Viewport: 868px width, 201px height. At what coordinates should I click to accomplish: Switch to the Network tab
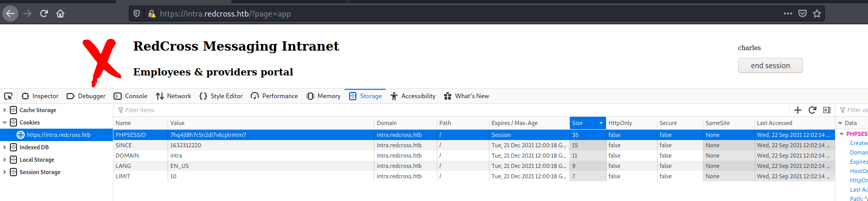click(173, 96)
